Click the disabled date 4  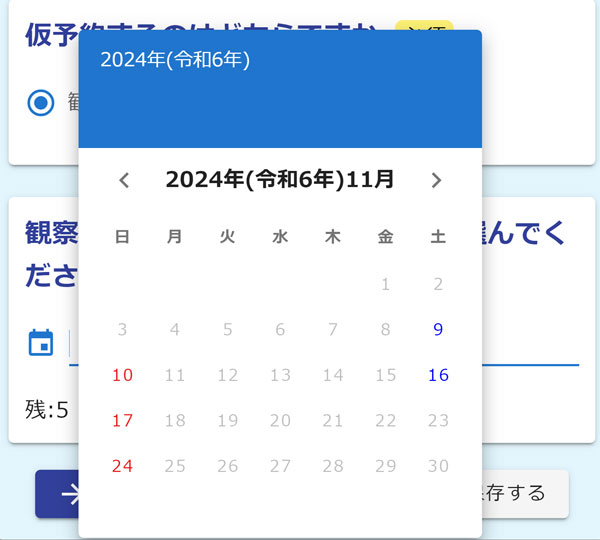click(x=175, y=330)
